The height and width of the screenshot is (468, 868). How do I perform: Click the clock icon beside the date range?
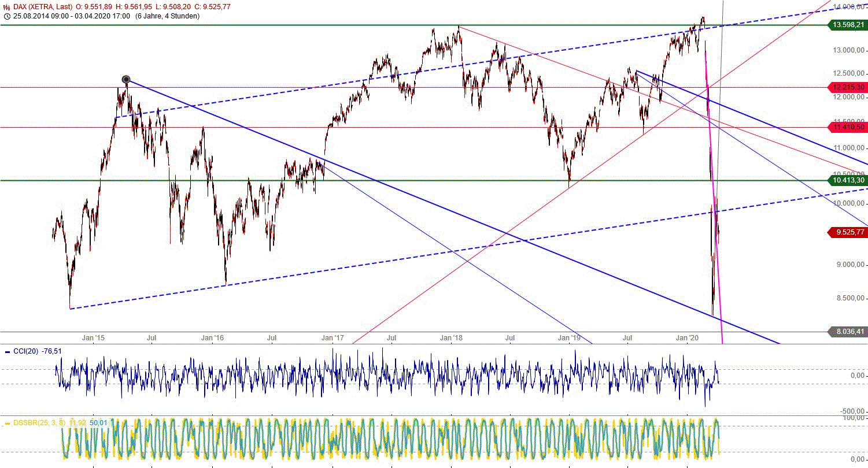pos(7,16)
